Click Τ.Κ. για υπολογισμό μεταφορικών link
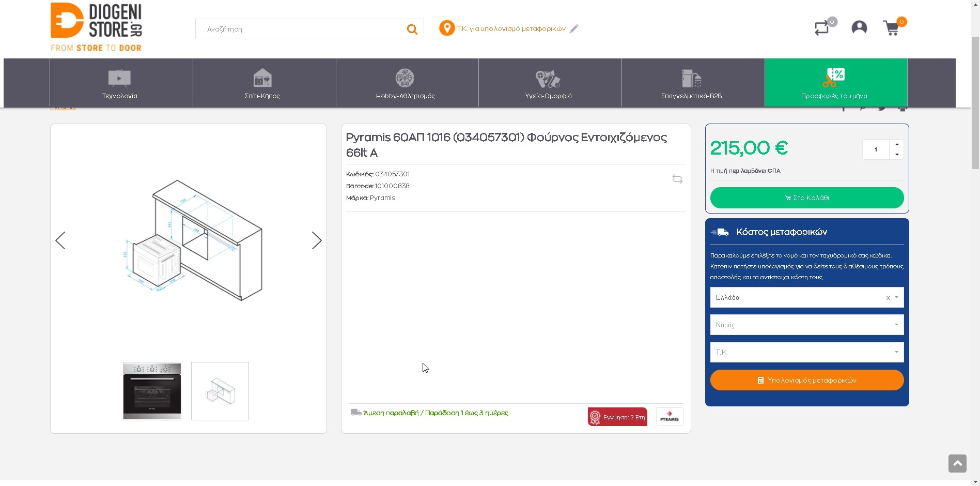 click(x=511, y=28)
